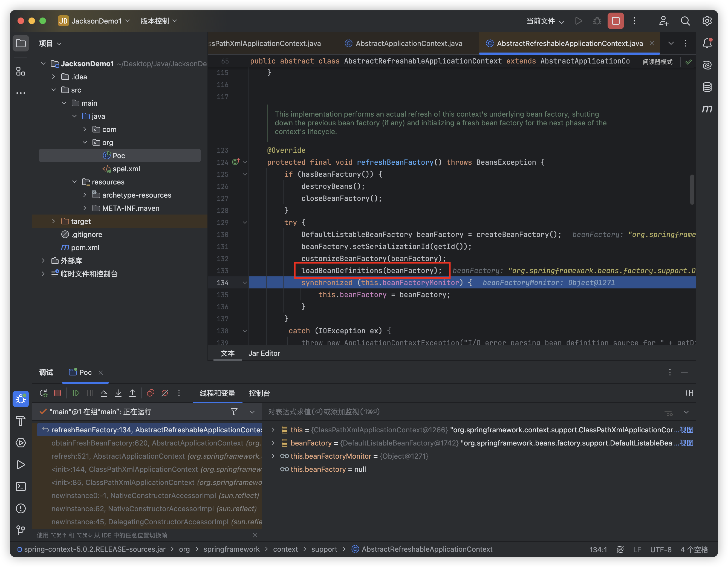The image size is (728, 567).
Task: Open the Problems tool window
Action: point(21,508)
